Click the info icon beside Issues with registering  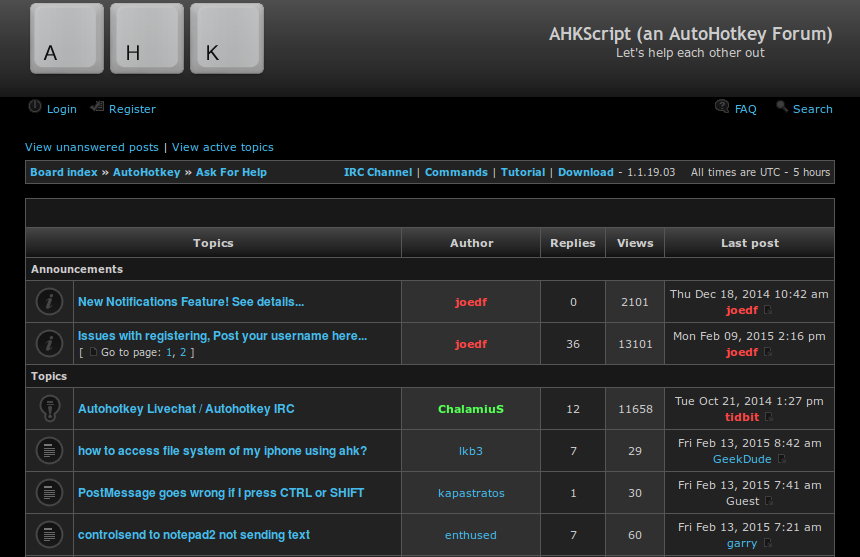pyautogui.click(x=49, y=343)
